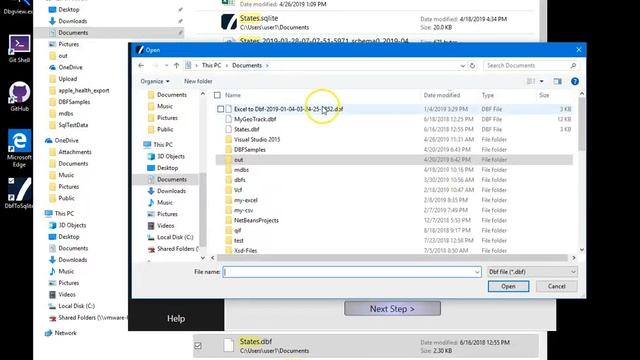The height and width of the screenshot is (360, 640).
Task: Open Help in the converter app
Action: click(176, 318)
